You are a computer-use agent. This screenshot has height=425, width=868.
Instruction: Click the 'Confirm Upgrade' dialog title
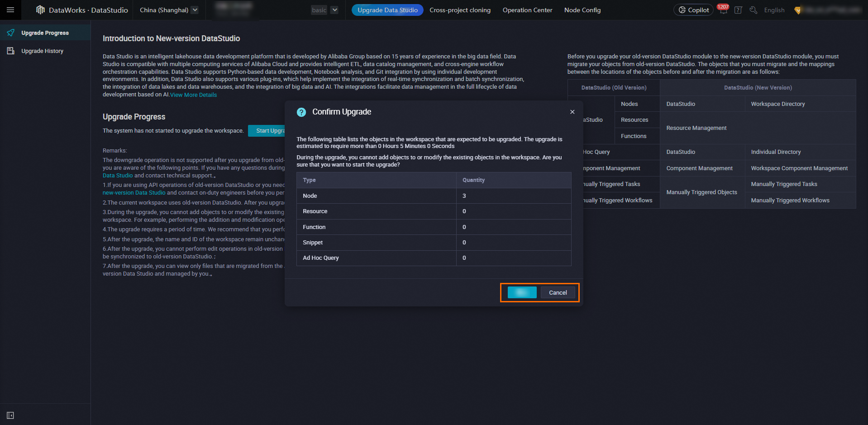click(x=342, y=112)
